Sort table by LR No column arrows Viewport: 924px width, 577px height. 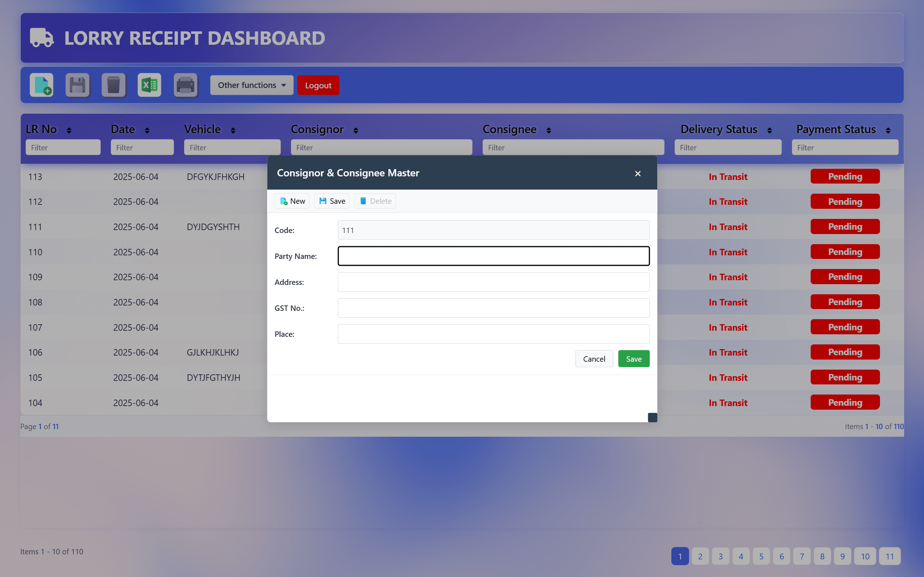coord(69,131)
